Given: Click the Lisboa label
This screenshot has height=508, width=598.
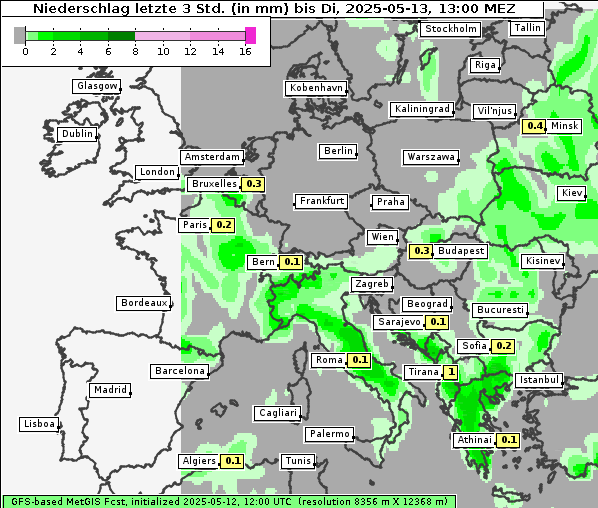Looking at the screenshot, I should click(x=39, y=424).
